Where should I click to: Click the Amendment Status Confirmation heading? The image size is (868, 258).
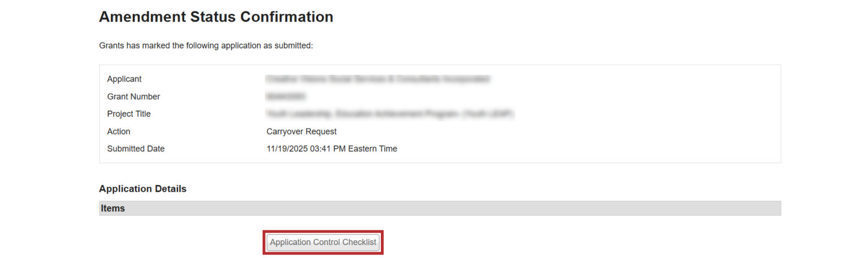tap(216, 17)
